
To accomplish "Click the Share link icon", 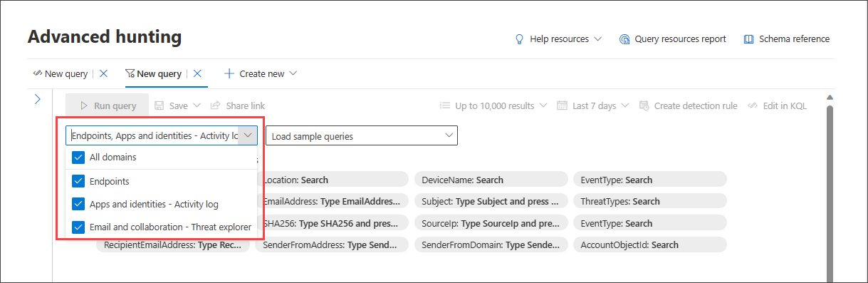I will (215, 106).
